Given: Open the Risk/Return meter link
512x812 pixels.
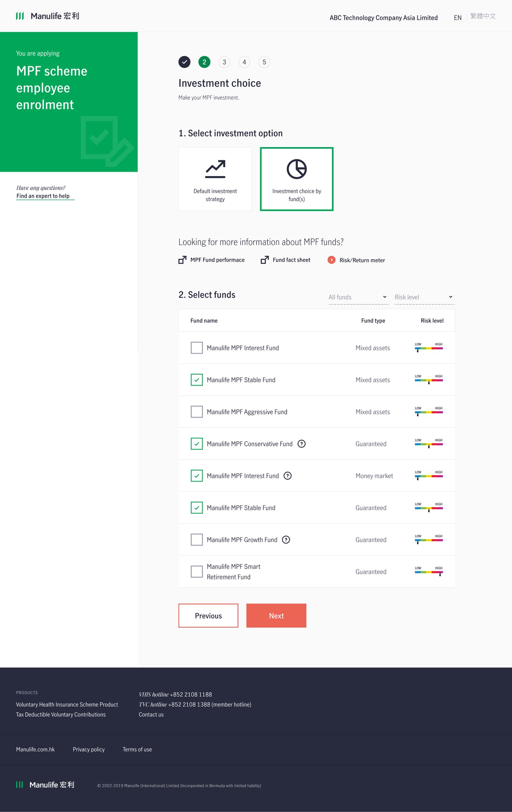Looking at the screenshot, I should [362, 260].
